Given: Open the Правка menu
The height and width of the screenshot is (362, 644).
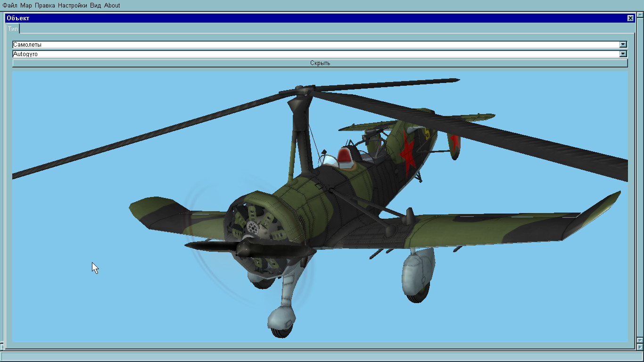Looking at the screenshot, I should click(45, 6).
